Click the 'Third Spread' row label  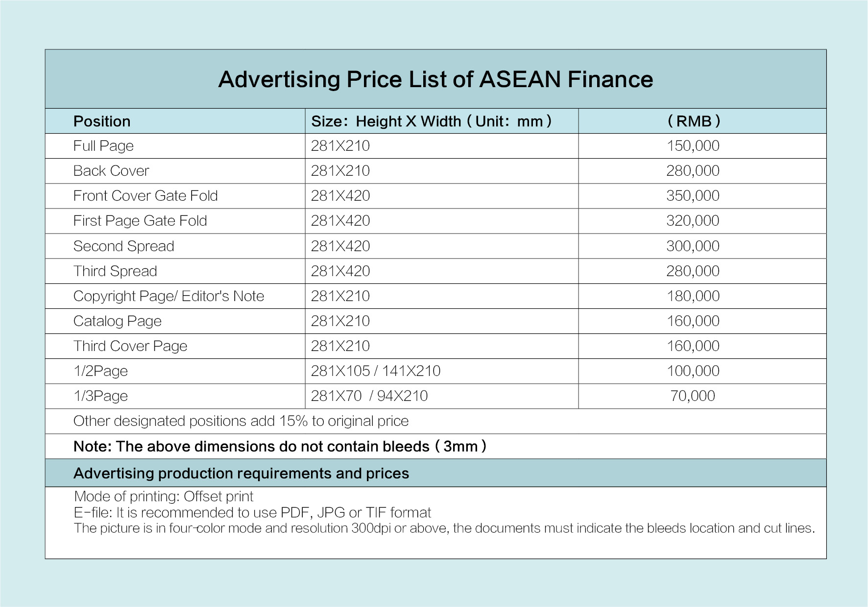click(115, 271)
